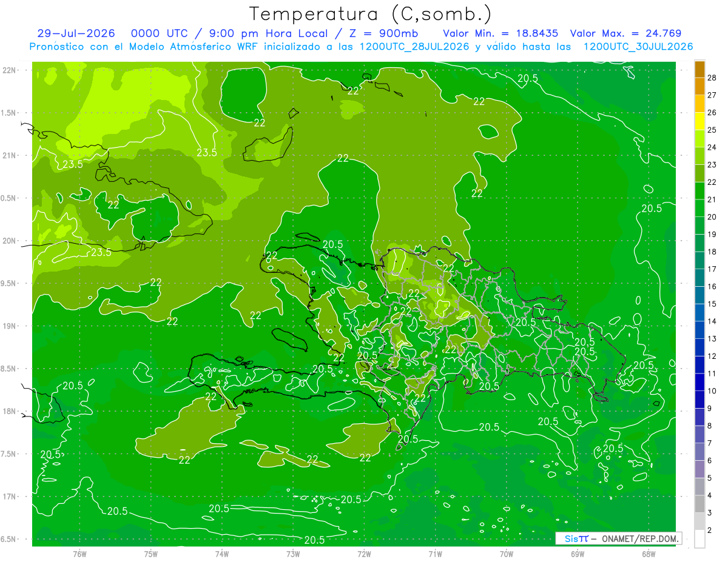Image resolution: width=728 pixels, height=562 pixels.
Task: Click the initialization time "1200UTC_28JUL2026"
Action: [x=414, y=47]
